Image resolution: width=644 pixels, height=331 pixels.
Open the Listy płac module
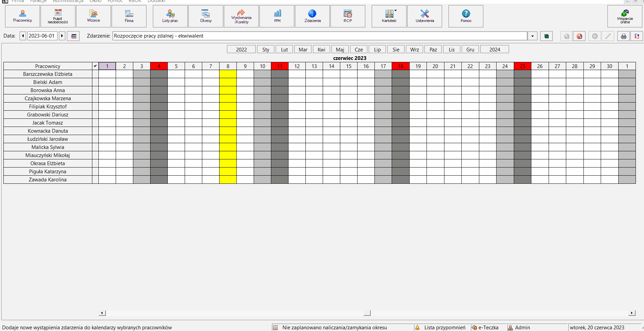170,16
